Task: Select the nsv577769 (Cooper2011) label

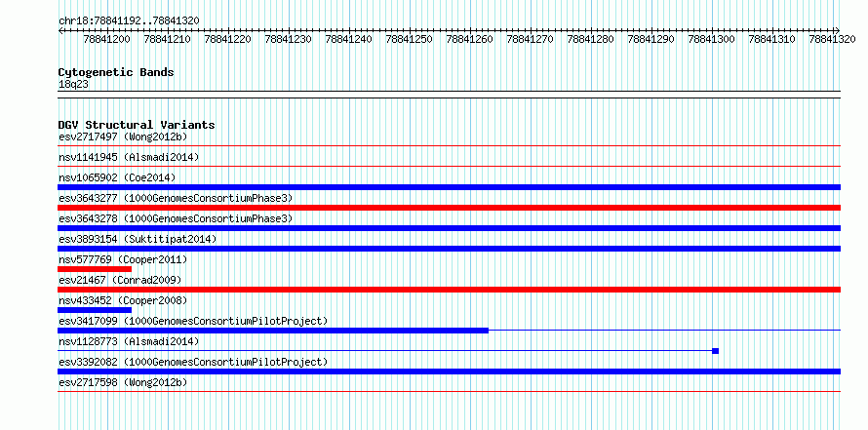Action: [123, 259]
